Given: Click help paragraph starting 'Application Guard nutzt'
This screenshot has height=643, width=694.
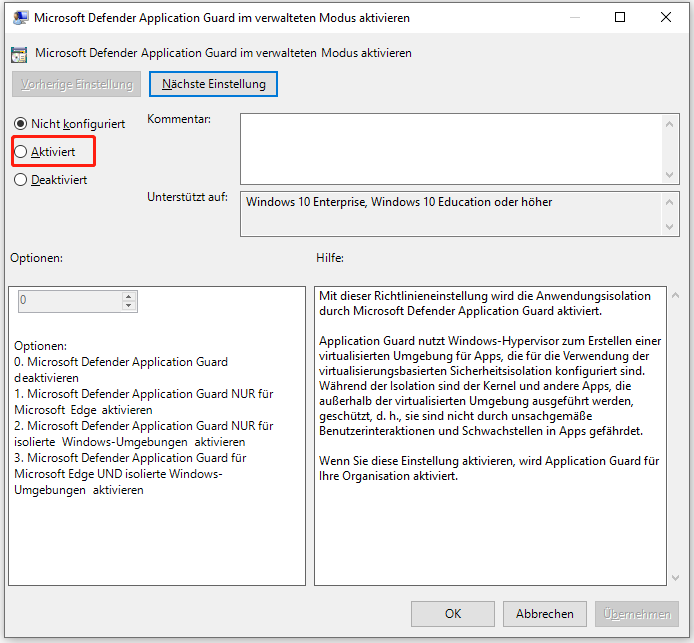Looking at the screenshot, I should pos(490,386).
